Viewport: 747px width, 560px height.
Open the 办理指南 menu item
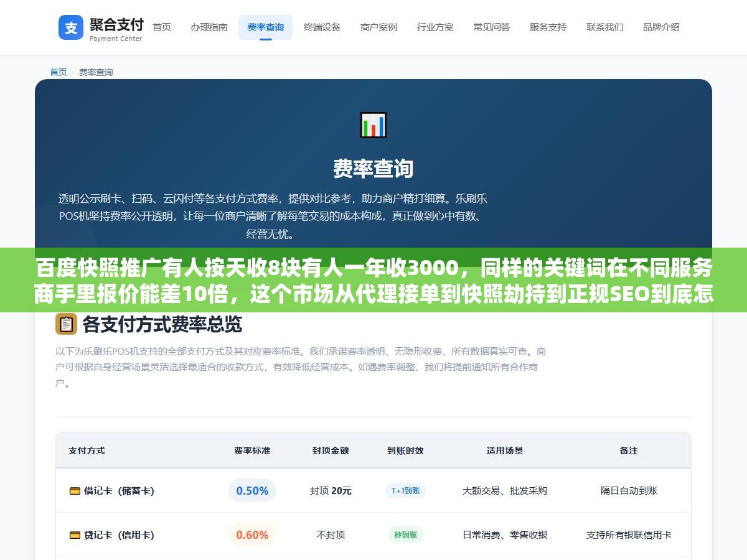click(209, 27)
